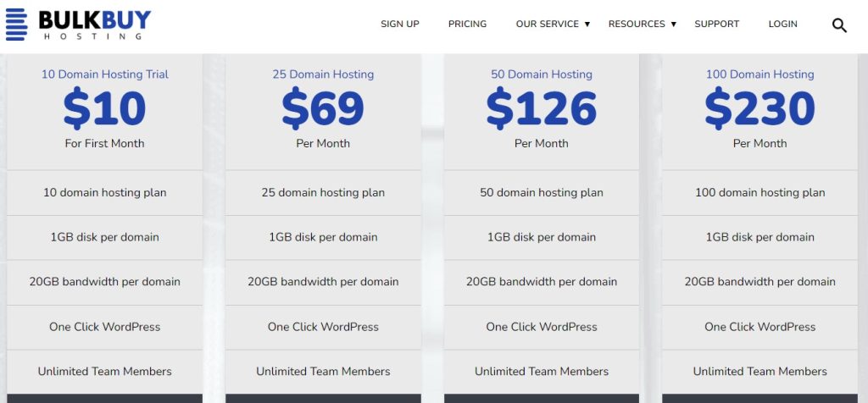Select the 50 Domain Hosting plan title
The image size is (868, 403).
pyautogui.click(x=542, y=75)
